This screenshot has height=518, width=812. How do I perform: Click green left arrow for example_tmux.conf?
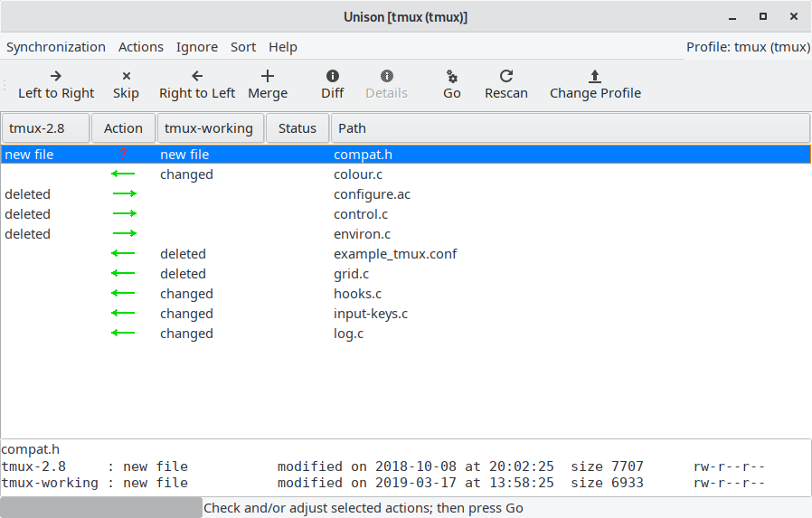click(123, 253)
